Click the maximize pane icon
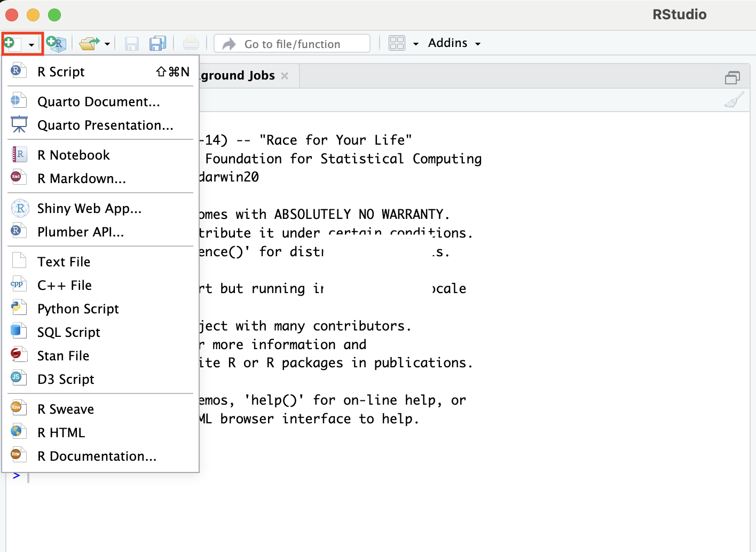 (733, 78)
